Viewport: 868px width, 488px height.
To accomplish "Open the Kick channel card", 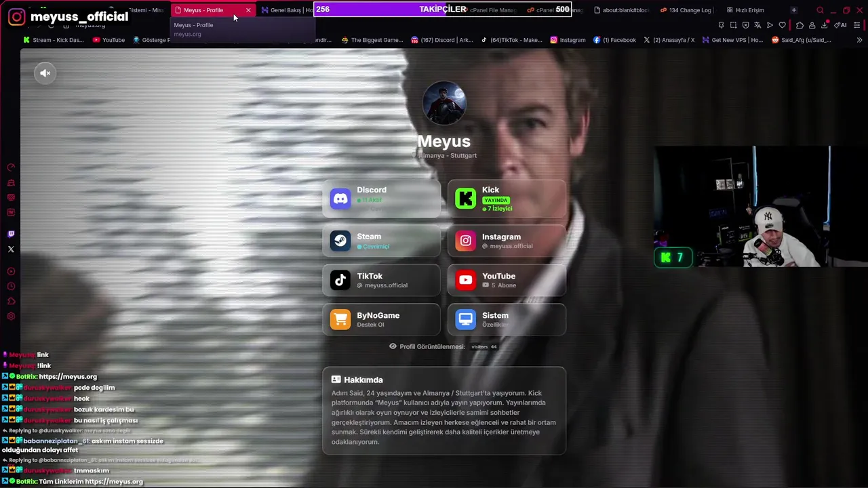I will click(x=507, y=199).
